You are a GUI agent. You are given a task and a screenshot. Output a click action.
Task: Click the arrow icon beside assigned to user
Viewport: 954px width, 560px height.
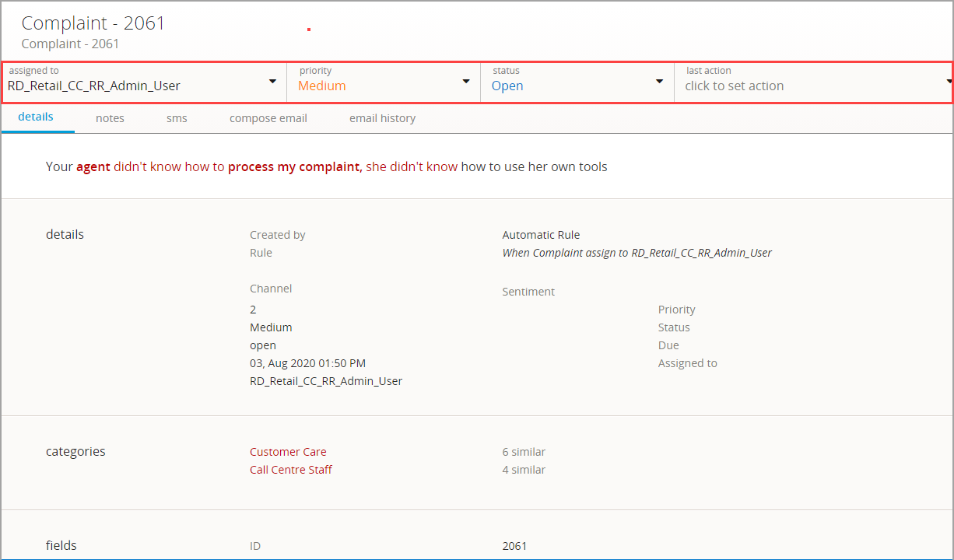(272, 82)
